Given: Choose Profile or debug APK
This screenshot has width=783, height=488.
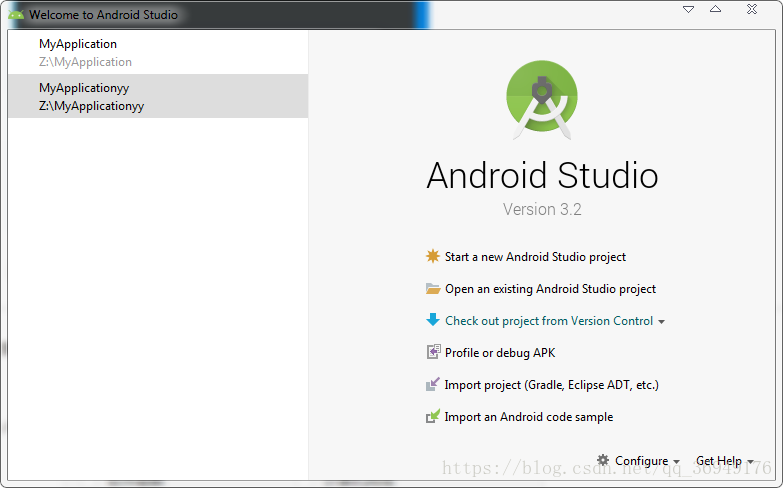Looking at the screenshot, I should click(500, 353).
